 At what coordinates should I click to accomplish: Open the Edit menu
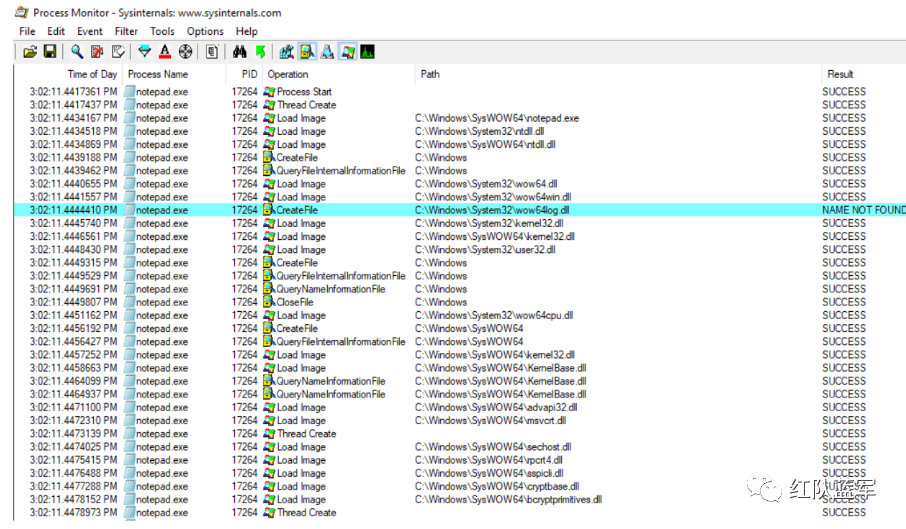coord(56,31)
